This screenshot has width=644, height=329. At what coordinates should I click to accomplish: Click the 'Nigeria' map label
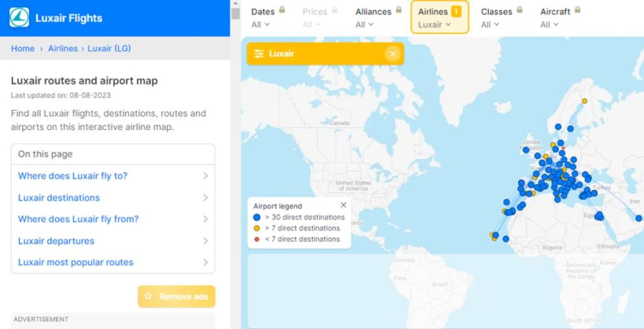552,248
